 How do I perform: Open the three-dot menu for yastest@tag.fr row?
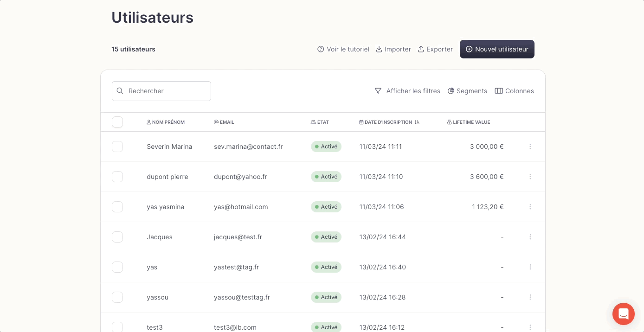pyautogui.click(x=530, y=267)
